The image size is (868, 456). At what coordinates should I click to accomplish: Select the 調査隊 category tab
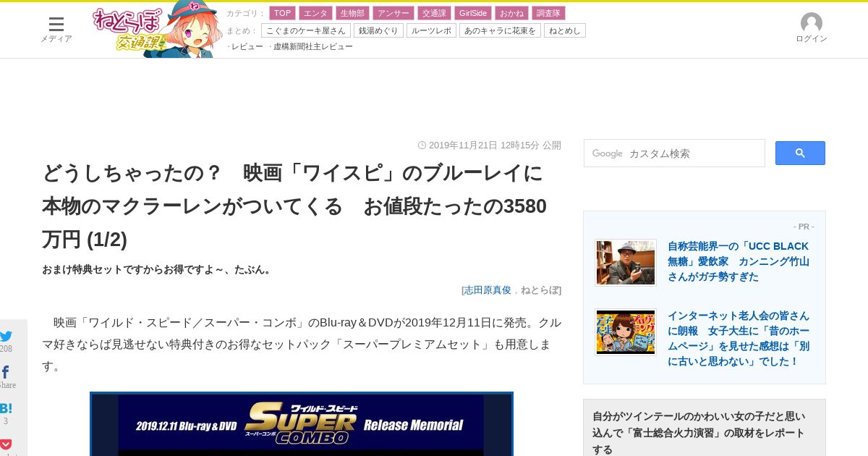(x=548, y=13)
